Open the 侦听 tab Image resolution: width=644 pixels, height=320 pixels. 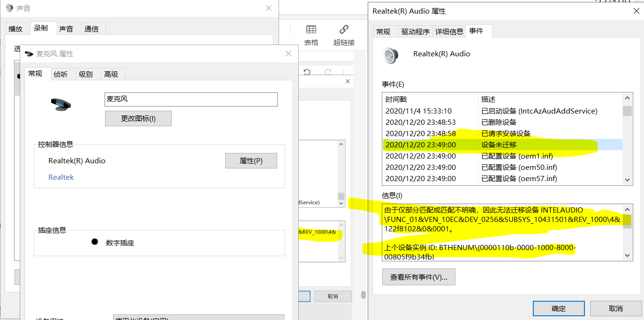pyautogui.click(x=61, y=74)
